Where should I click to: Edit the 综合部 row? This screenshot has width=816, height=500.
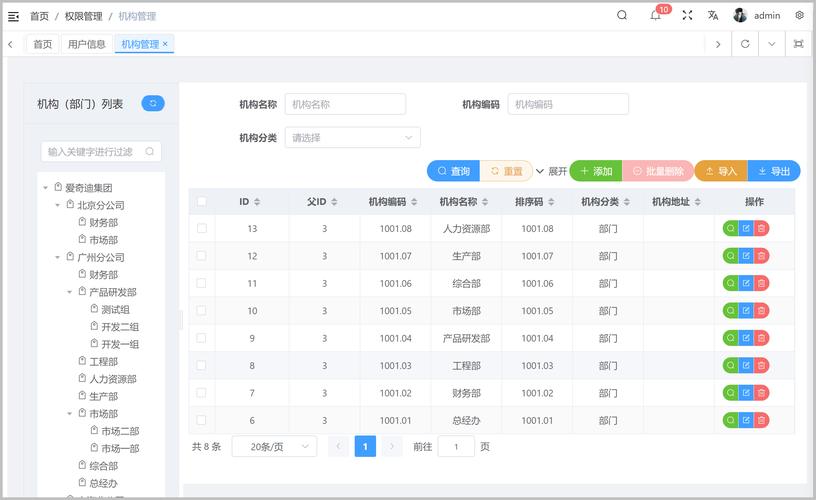[x=746, y=283]
